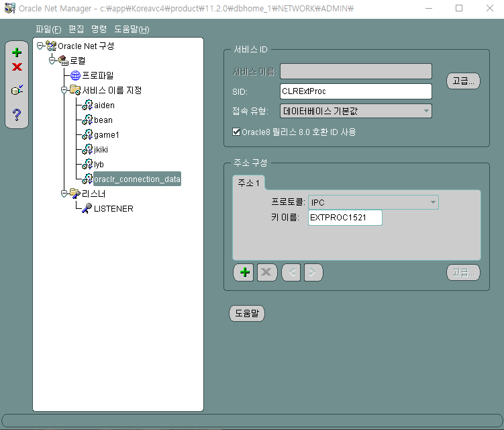Click the Oracle Net Manager title bar icon
The width and height of the screenshot is (504, 430).
[10, 8]
